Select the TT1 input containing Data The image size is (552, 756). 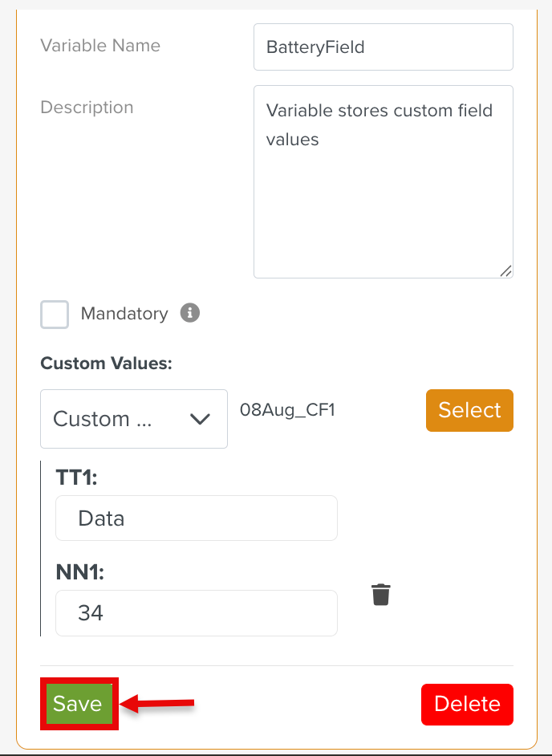pos(197,518)
